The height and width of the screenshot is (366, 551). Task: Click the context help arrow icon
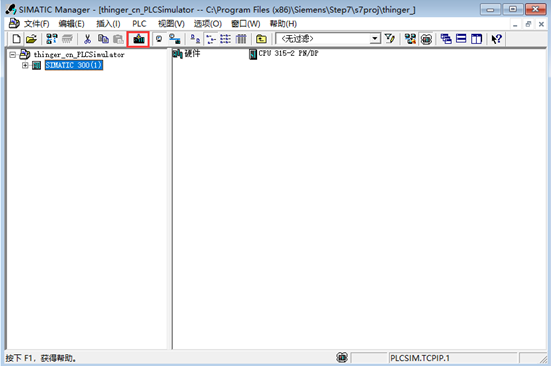point(497,39)
